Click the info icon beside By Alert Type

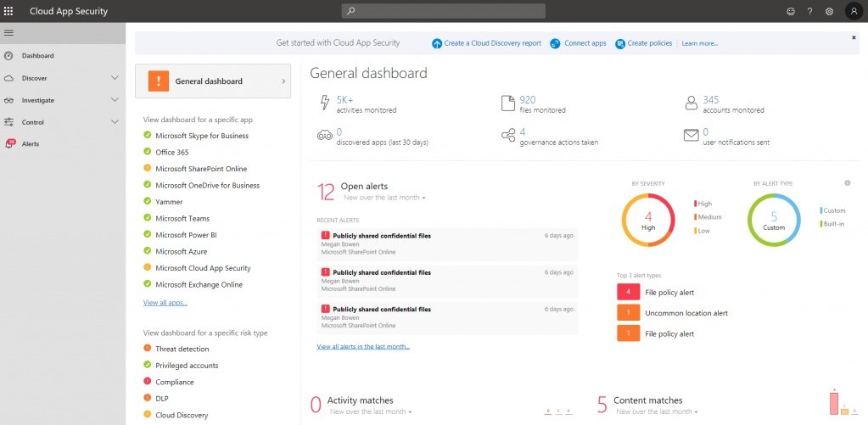pyautogui.click(x=848, y=183)
